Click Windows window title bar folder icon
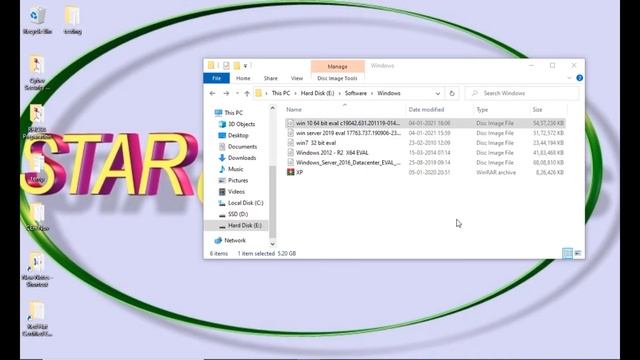Screen dimensions: 640x360 tap(211, 65)
